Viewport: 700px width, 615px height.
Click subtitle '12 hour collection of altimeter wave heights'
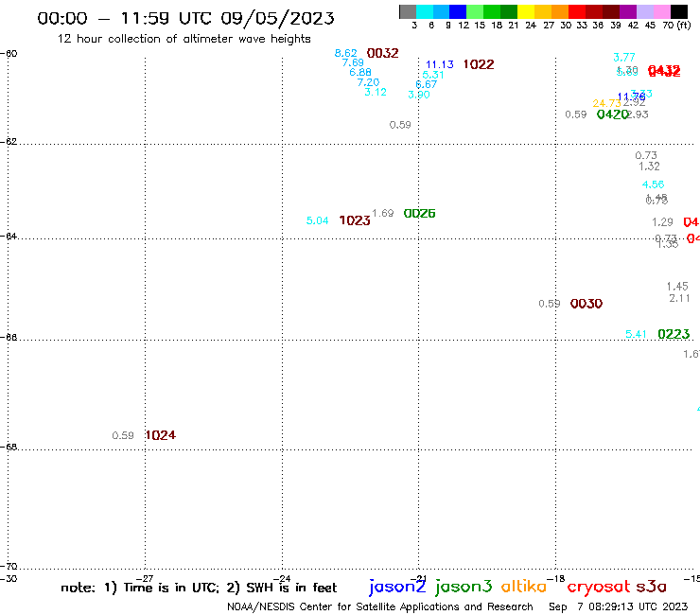click(184, 39)
